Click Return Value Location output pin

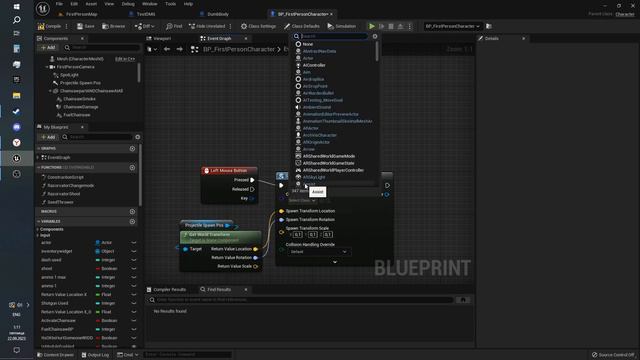tap(256, 249)
